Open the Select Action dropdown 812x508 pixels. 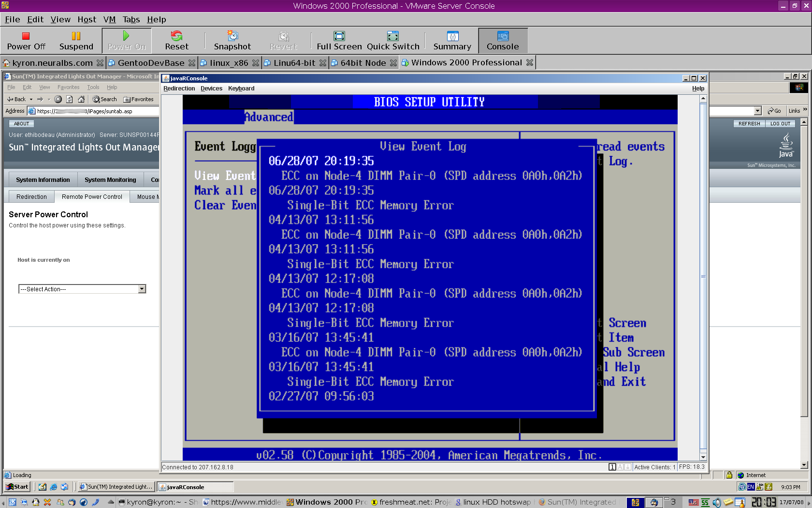point(142,289)
